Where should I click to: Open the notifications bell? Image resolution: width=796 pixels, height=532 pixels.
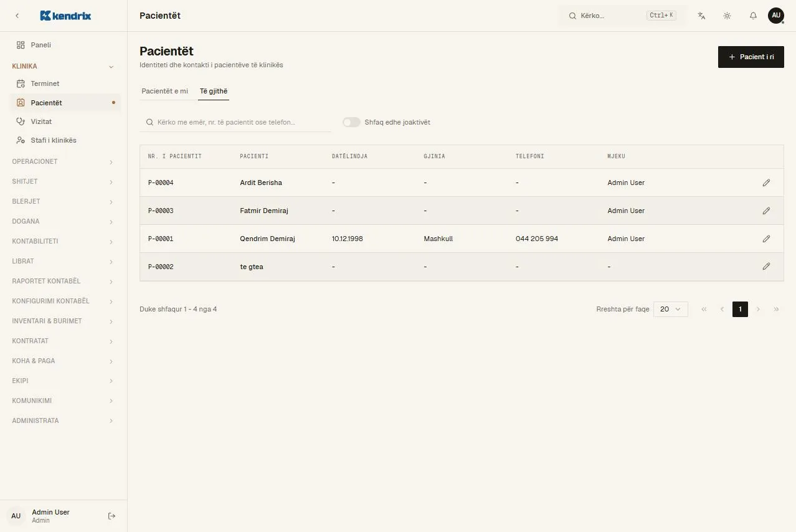[753, 16]
